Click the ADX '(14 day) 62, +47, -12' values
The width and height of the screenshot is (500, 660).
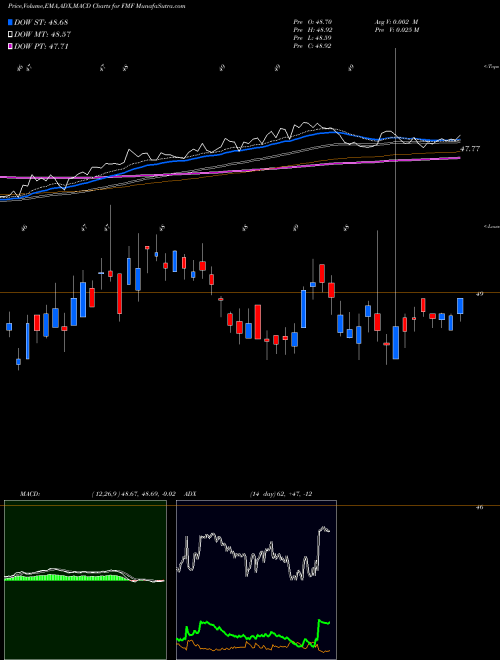pyautogui.click(x=281, y=494)
